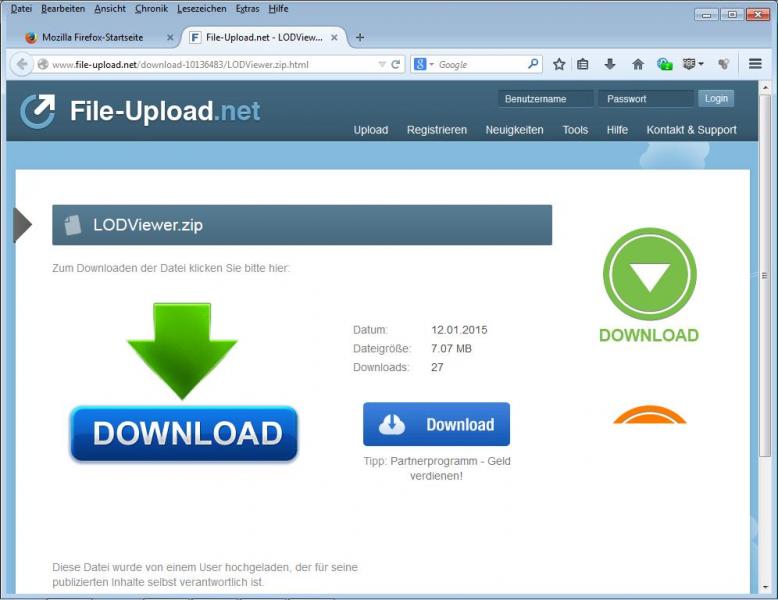
Task: Click the Login button
Action: coord(715,98)
